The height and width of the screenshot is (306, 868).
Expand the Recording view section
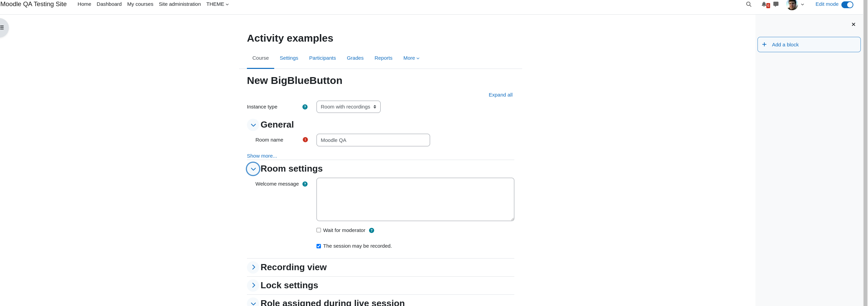coord(253,267)
